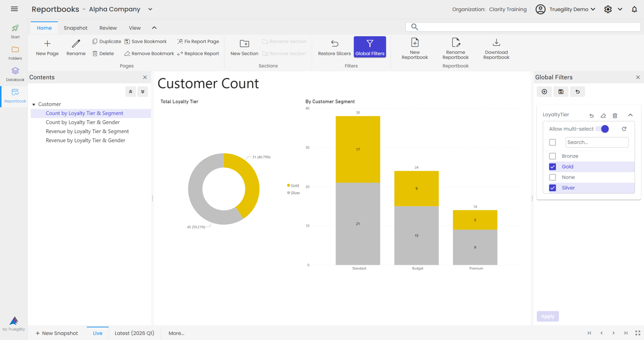Open the settings gear in the top bar

pyautogui.click(x=608, y=9)
